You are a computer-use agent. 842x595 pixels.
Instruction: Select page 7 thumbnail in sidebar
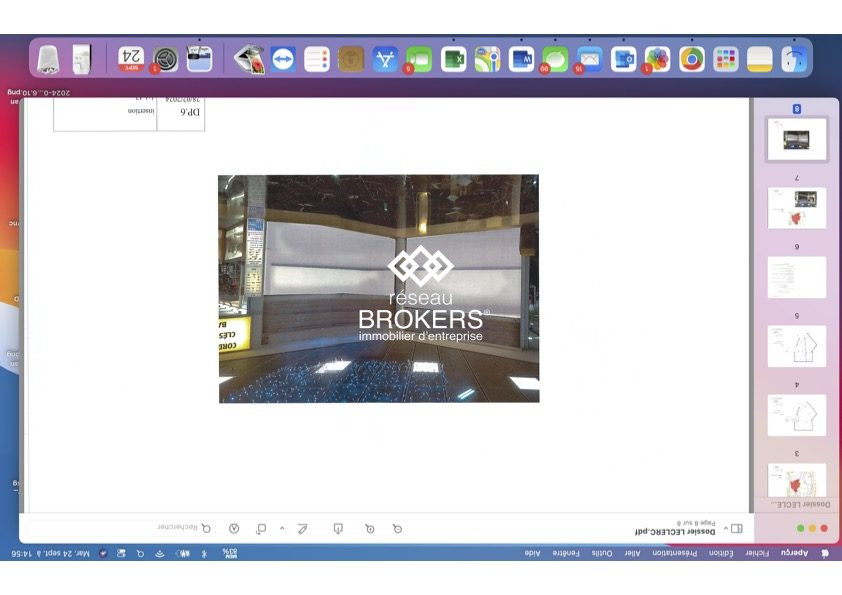pyautogui.click(x=797, y=207)
